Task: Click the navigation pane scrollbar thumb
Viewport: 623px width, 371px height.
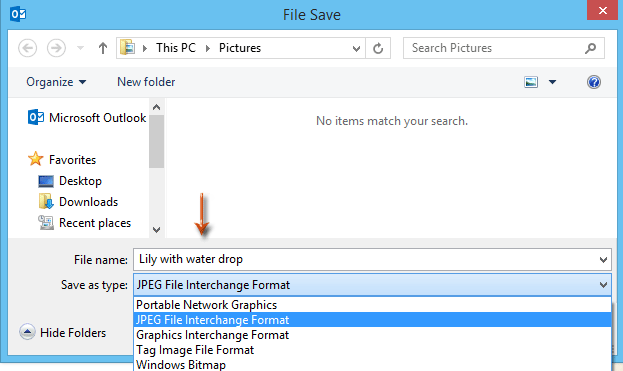Action: tap(157, 141)
